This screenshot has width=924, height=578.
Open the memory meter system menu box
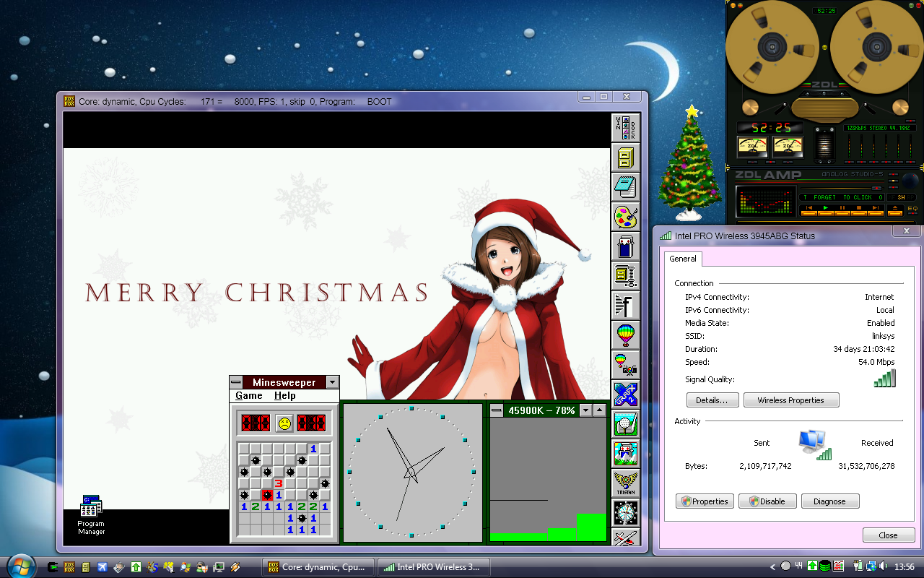coord(497,410)
